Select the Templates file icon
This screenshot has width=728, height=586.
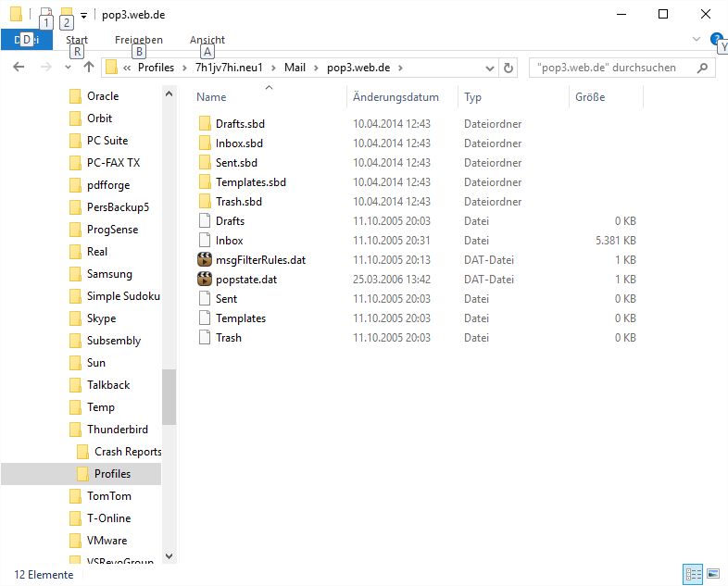pos(205,318)
